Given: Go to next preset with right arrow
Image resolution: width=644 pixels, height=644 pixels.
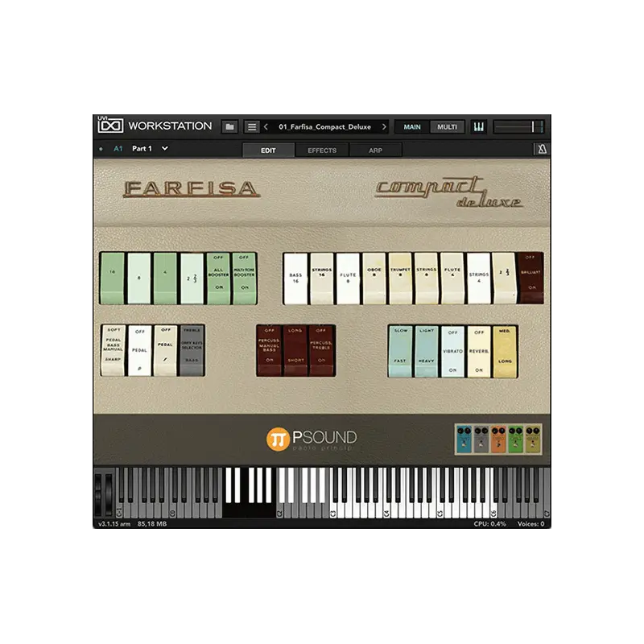Looking at the screenshot, I should (x=384, y=127).
